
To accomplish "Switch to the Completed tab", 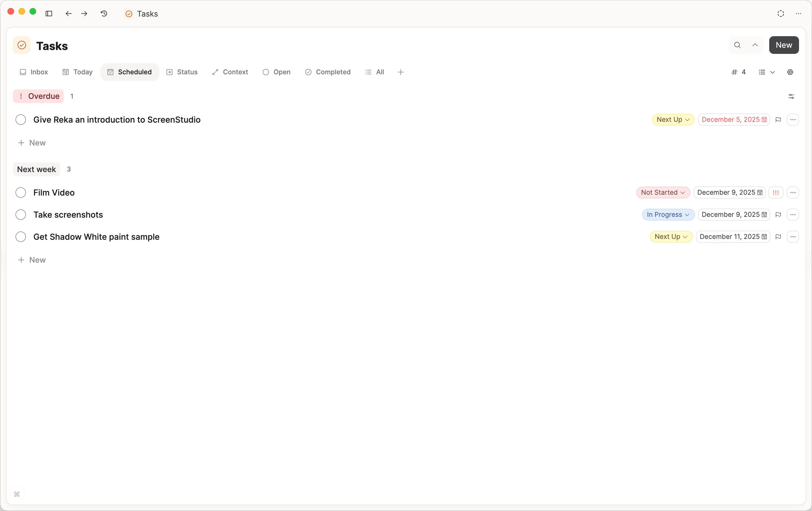I will tap(328, 72).
